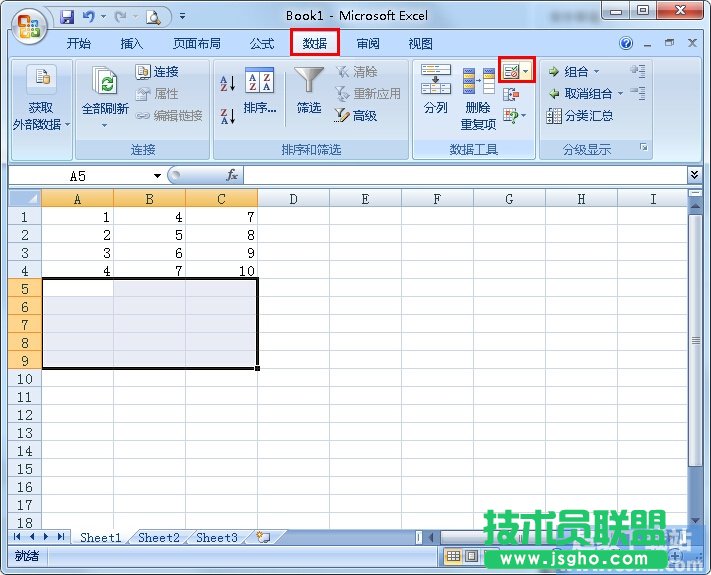The height and width of the screenshot is (575, 711).
Task: Select row 10 header
Action: (x=25, y=379)
